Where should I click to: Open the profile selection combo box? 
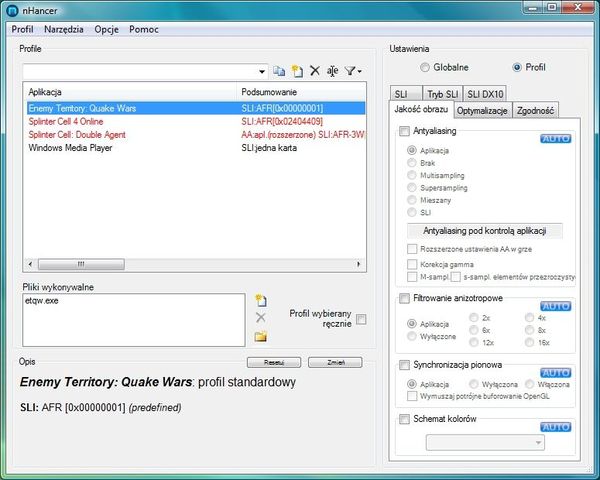(x=145, y=71)
